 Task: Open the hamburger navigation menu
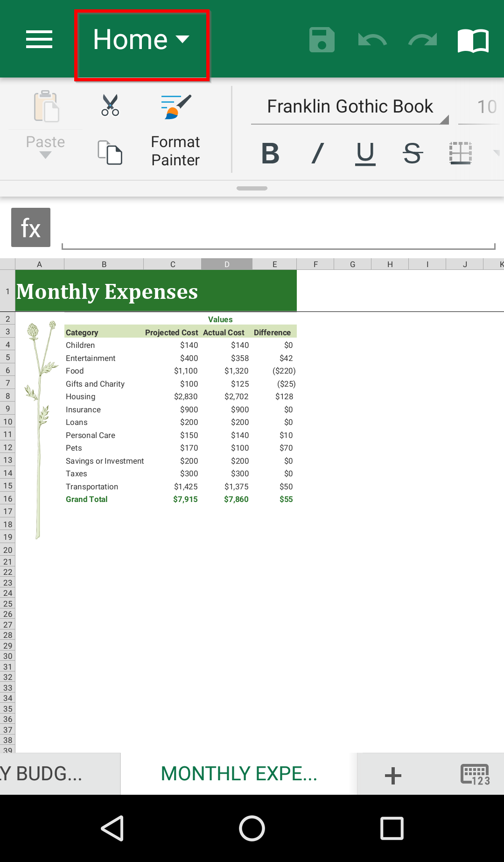39,39
